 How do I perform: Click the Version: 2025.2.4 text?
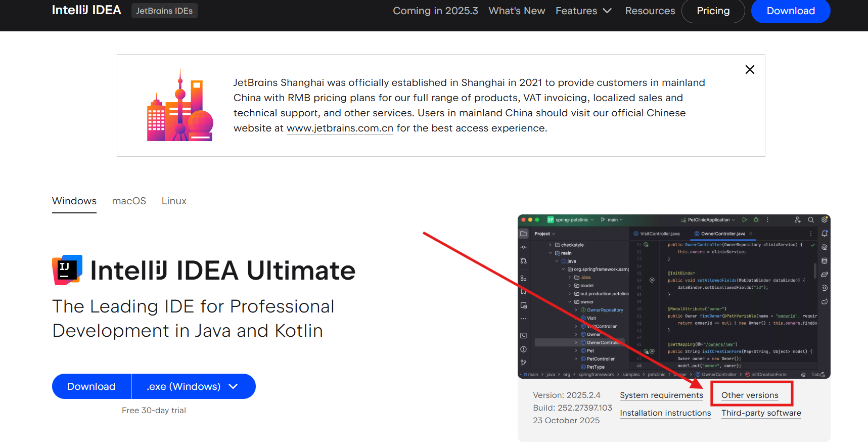point(567,395)
